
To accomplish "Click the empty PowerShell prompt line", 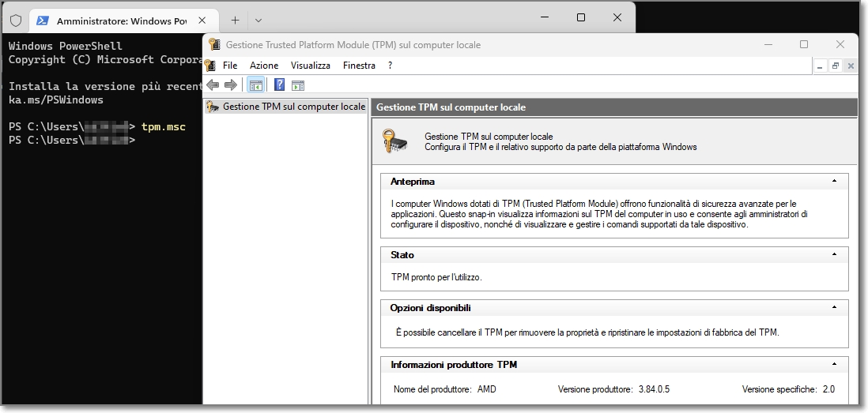I will click(x=72, y=141).
